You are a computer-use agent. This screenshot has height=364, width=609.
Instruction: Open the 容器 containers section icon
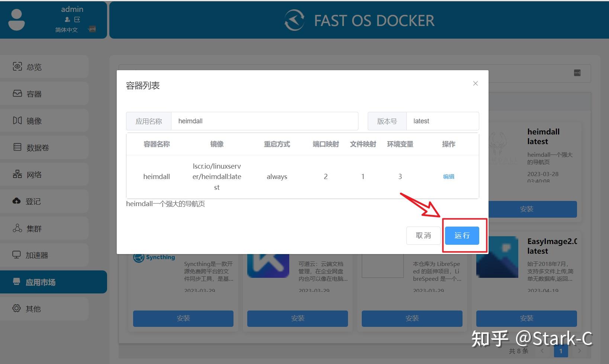[x=17, y=94]
